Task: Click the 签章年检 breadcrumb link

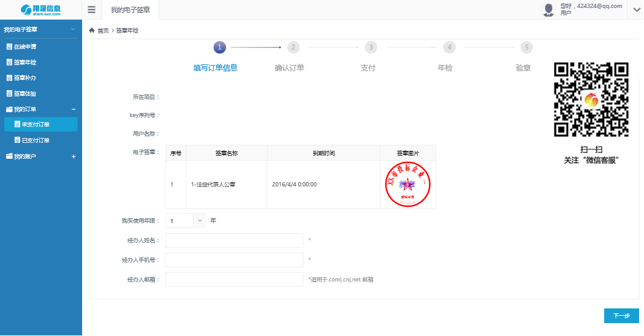Action: 127,31
